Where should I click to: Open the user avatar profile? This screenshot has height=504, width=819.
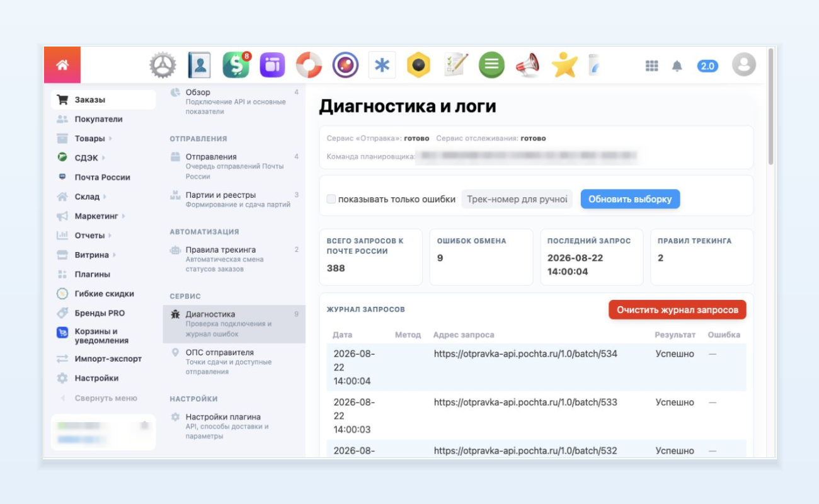click(x=744, y=65)
